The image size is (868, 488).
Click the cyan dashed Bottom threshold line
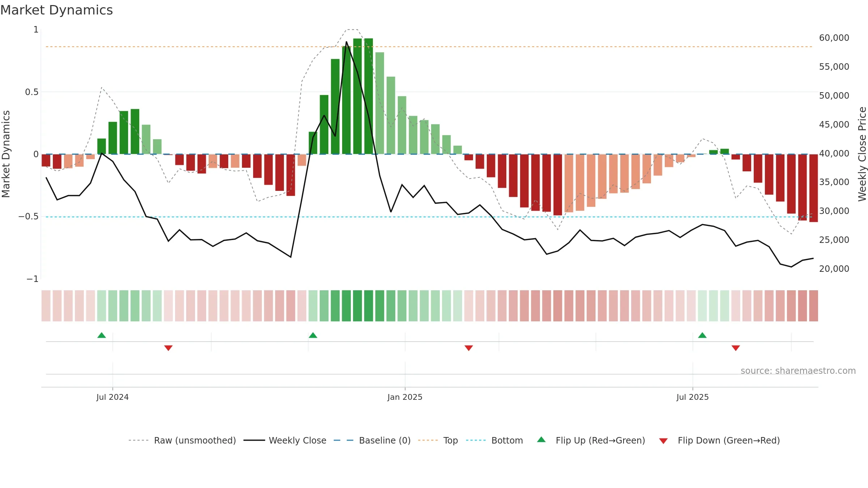(x=429, y=217)
